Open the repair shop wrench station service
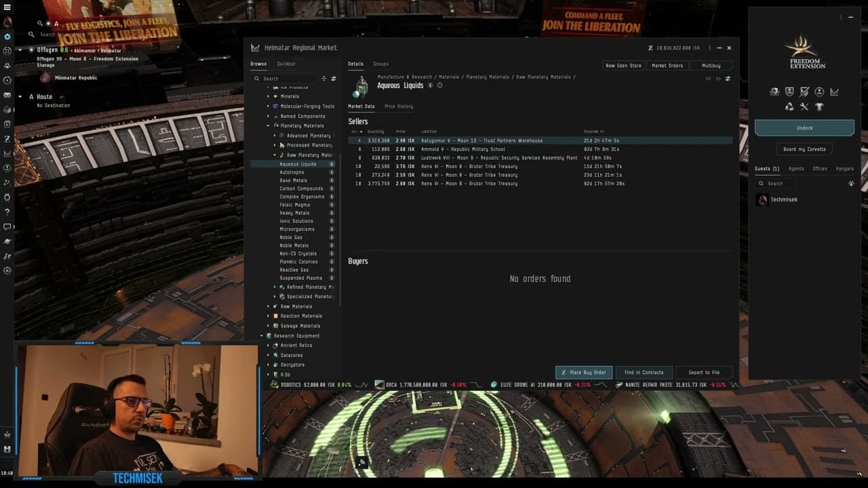Image resolution: width=868 pixels, height=488 pixels. [x=804, y=106]
